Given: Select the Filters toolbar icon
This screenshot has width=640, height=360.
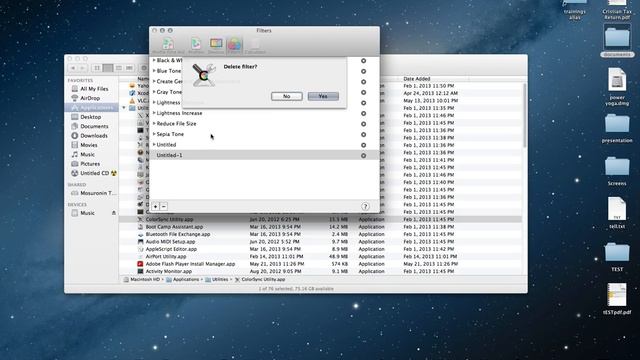Looking at the screenshot, I should [x=234, y=46].
